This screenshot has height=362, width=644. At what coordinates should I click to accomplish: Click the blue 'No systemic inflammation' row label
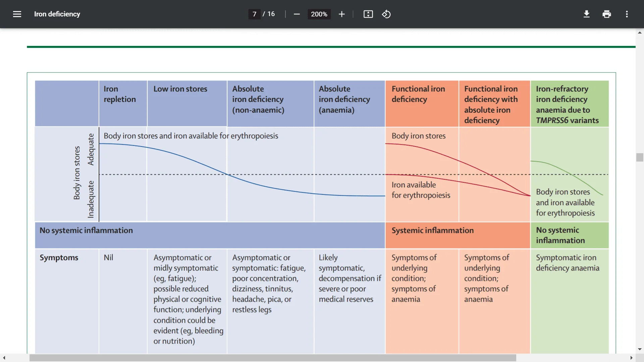coord(86,230)
